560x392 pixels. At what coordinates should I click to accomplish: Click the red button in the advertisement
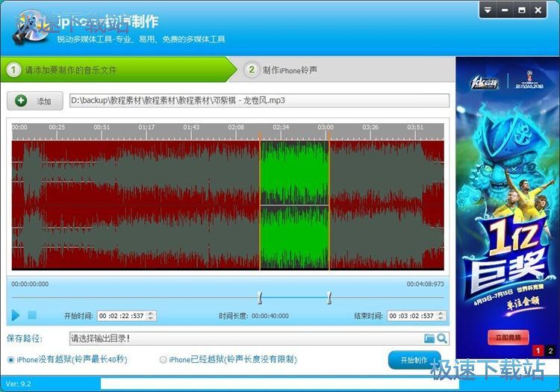(508, 337)
